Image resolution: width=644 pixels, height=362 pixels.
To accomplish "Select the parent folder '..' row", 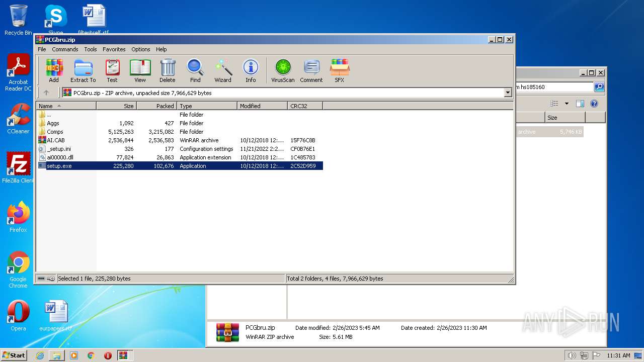I will click(180, 115).
